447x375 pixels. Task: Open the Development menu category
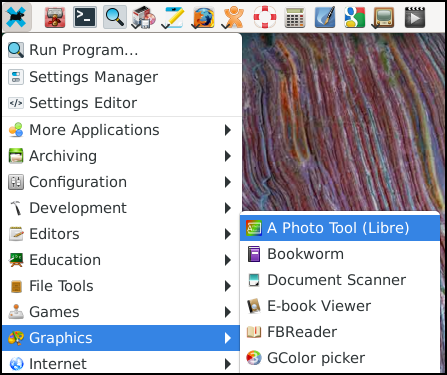(122, 208)
